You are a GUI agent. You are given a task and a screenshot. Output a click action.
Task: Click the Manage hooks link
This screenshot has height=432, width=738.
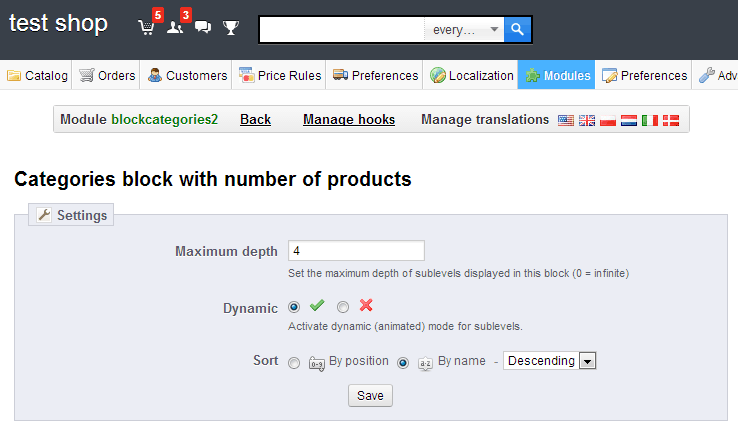pyautogui.click(x=349, y=120)
